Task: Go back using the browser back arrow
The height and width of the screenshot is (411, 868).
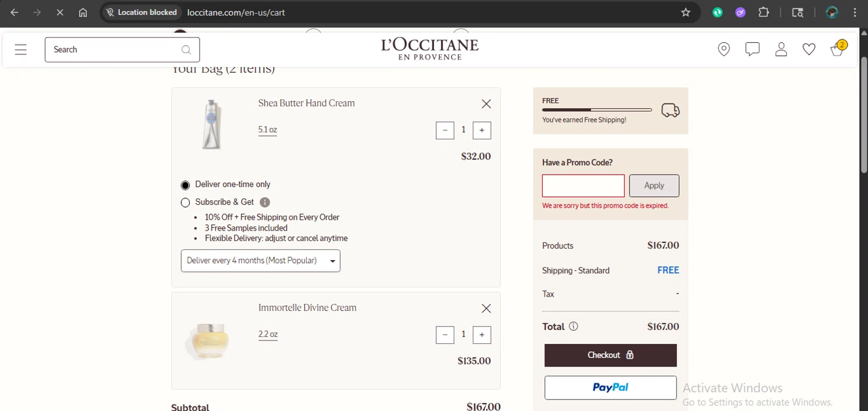Action: tap(14, 12)
